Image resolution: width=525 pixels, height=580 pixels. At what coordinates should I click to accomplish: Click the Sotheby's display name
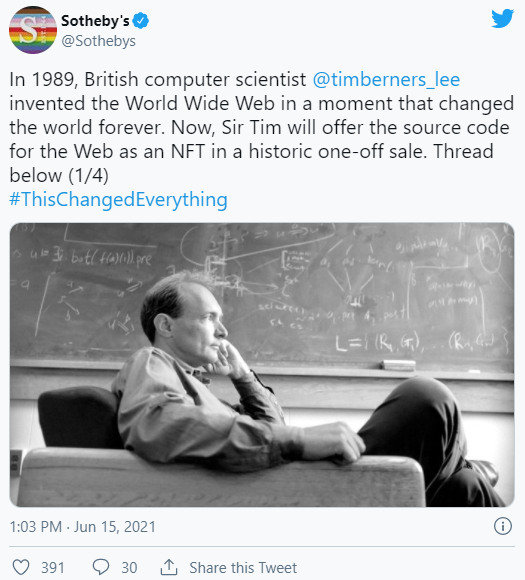[x=95, y=21]
